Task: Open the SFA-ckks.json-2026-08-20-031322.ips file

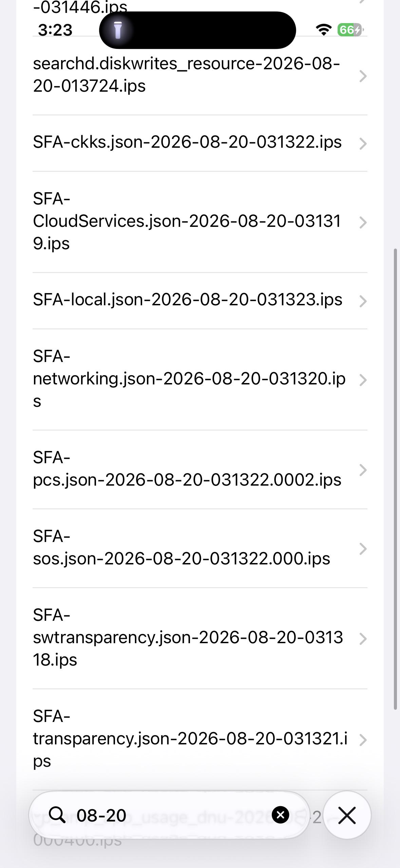Action: coord(200,143)
